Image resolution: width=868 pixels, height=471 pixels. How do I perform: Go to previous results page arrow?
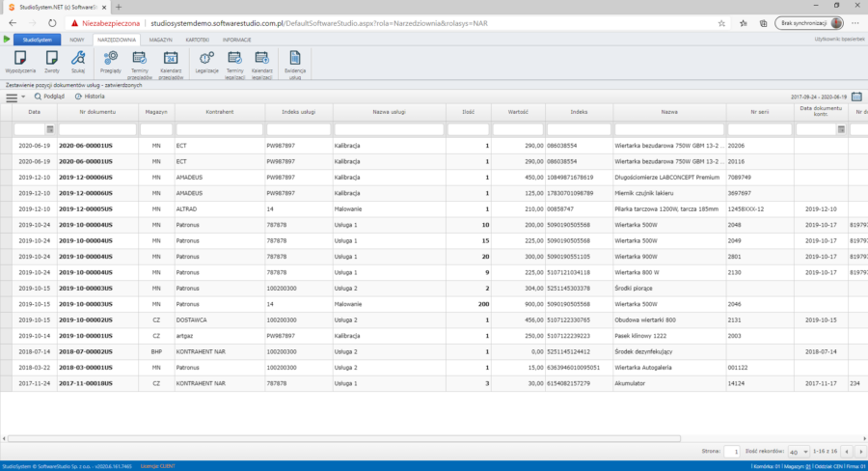847,452
